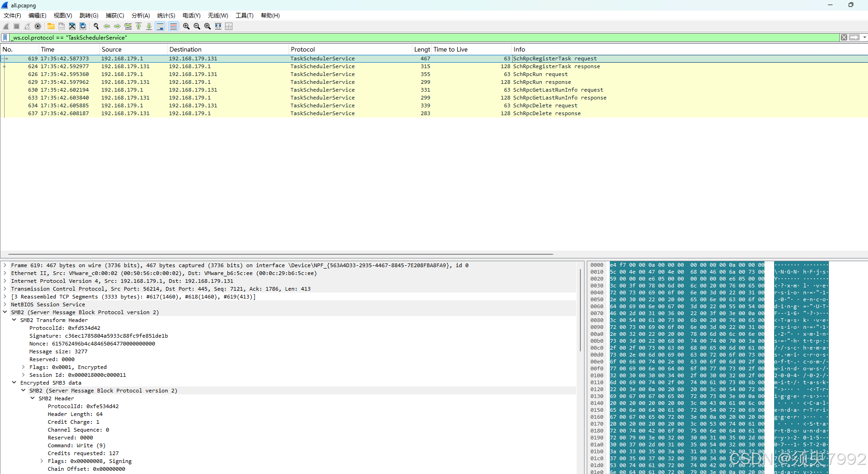Reload the capture file icon

pos(83,26)
